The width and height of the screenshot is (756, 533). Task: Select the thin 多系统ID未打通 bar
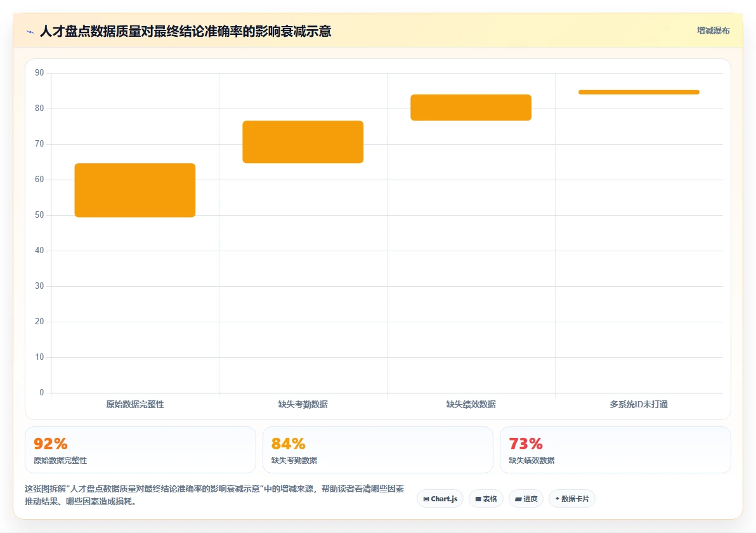pyautogui.click(x=639, y=92)
